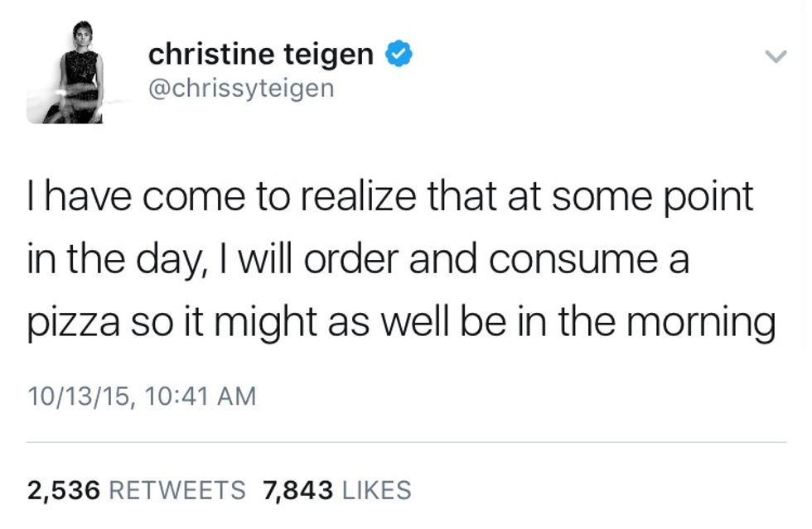Click the first line of tweet text
This screenshot has height=529, width=812.
point(390,199)
